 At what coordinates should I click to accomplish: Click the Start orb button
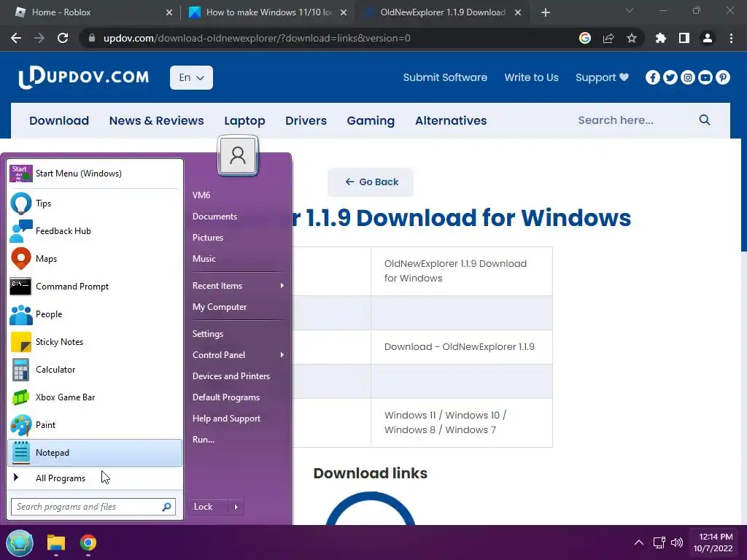pyautogui.click(x=20, y=542)
